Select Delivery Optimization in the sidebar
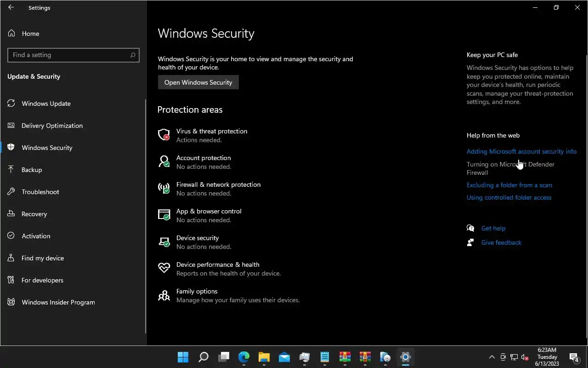 [x=52, y=126]
